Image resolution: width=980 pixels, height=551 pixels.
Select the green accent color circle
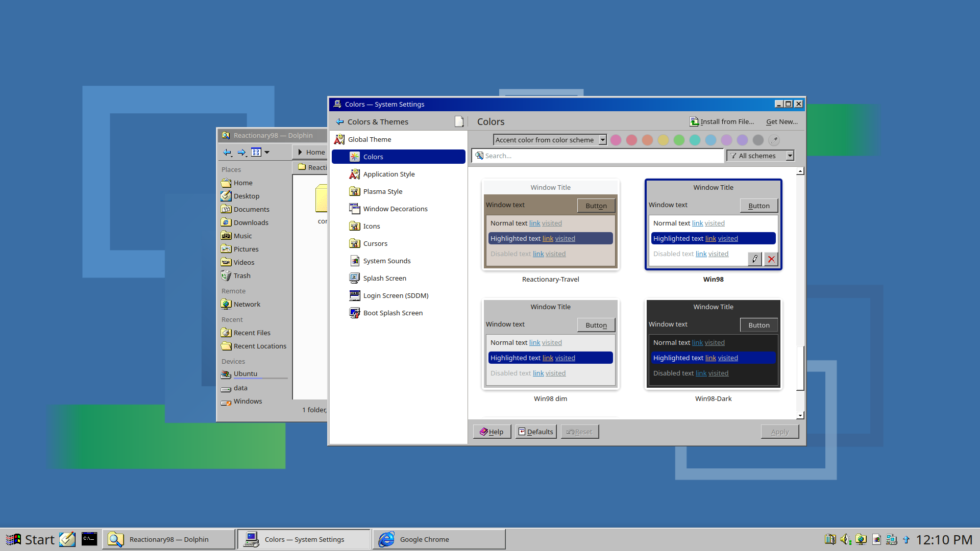click(679, 140)
